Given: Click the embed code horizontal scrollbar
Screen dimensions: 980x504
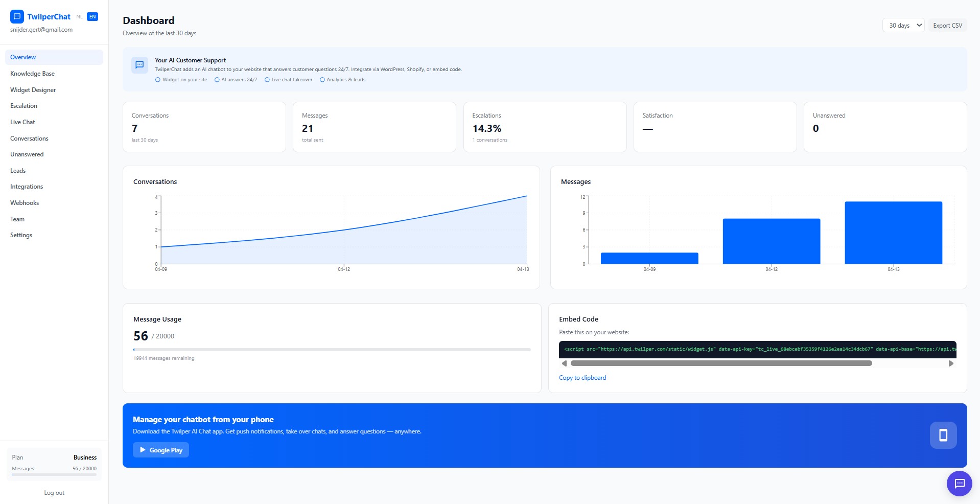Looking at the screenshot, I should [x=721, y=363].
